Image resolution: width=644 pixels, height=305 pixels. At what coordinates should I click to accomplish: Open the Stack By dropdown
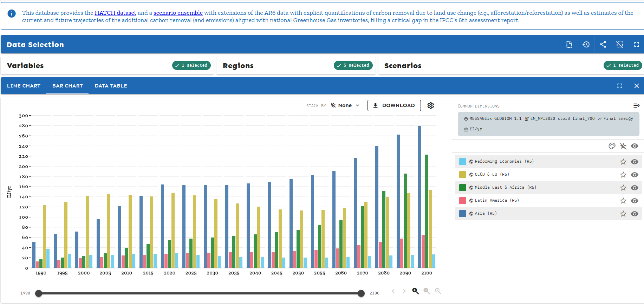pos(345,105)
